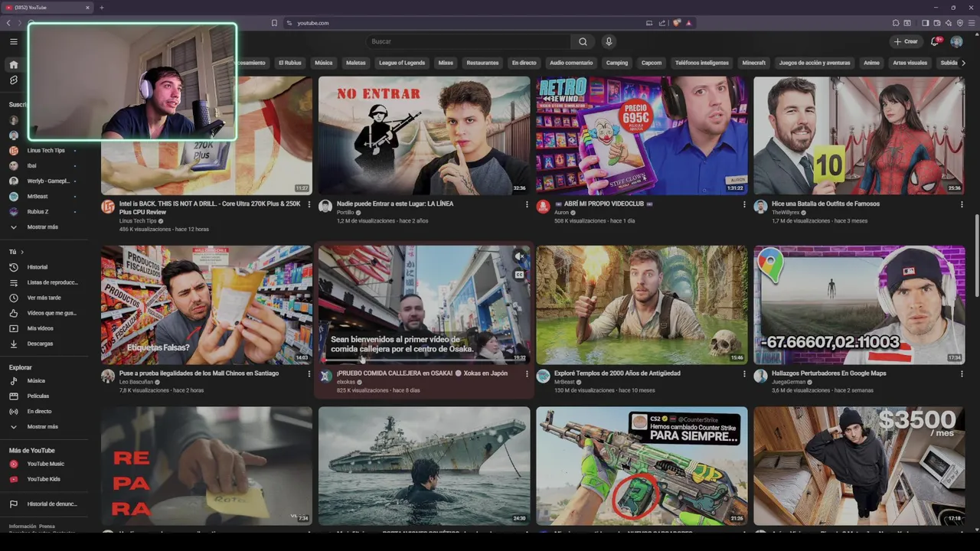The width and height of the screenshot is (980, 551).
Task: Click the magnifier search button
Action: (x=583, y=41)
